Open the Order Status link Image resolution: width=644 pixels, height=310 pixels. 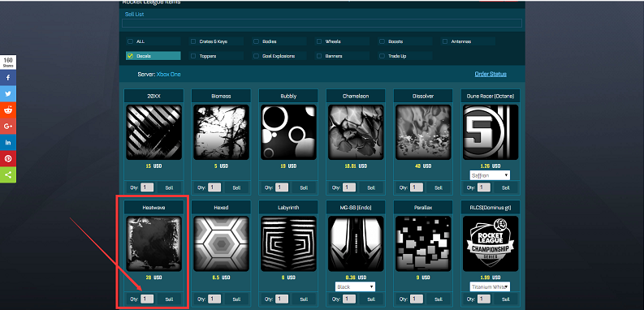pyautogui.click(x=491, y=75)
